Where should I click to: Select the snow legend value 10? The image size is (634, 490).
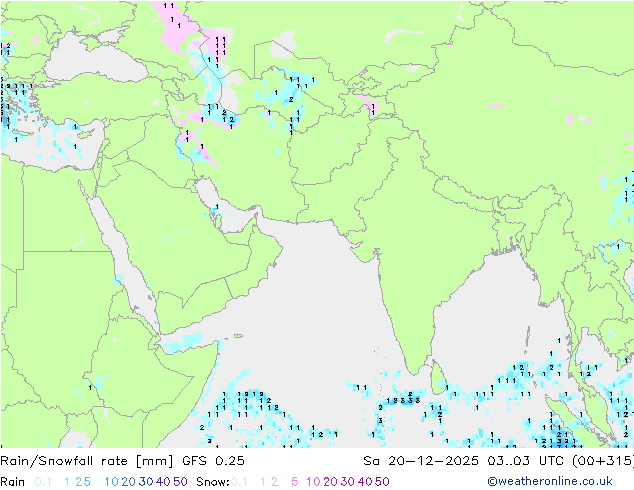[313, 482]
